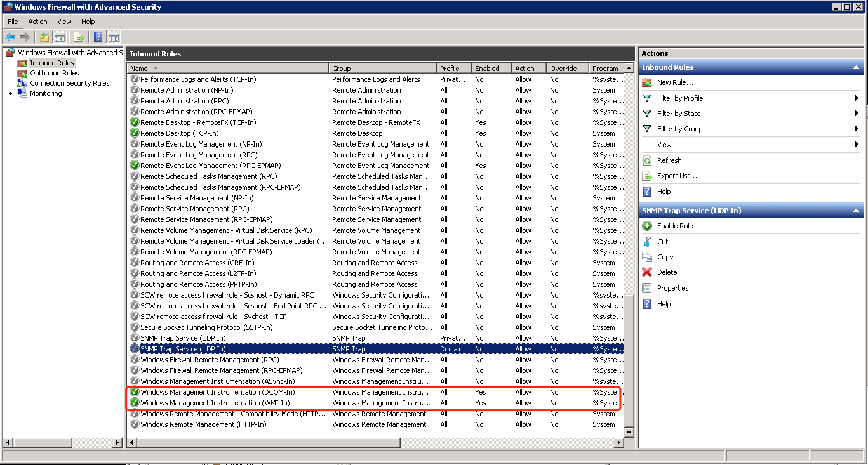Screen dimensions: 868x465
Task: Select Outbound Rules in the console tree
Action: tap(54, 73)
